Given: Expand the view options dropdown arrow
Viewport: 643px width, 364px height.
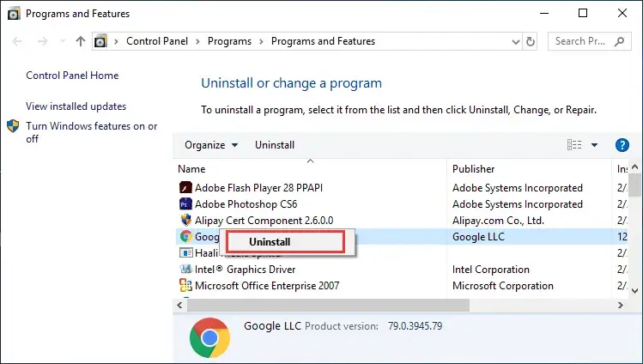Looking at the screenshot, I should point(594,145).
